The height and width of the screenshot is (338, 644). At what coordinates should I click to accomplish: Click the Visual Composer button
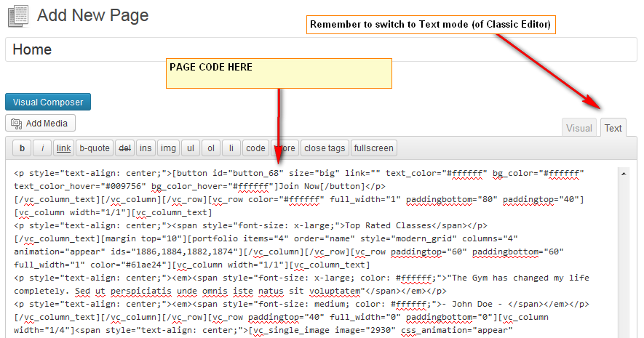tap(48, 102)
